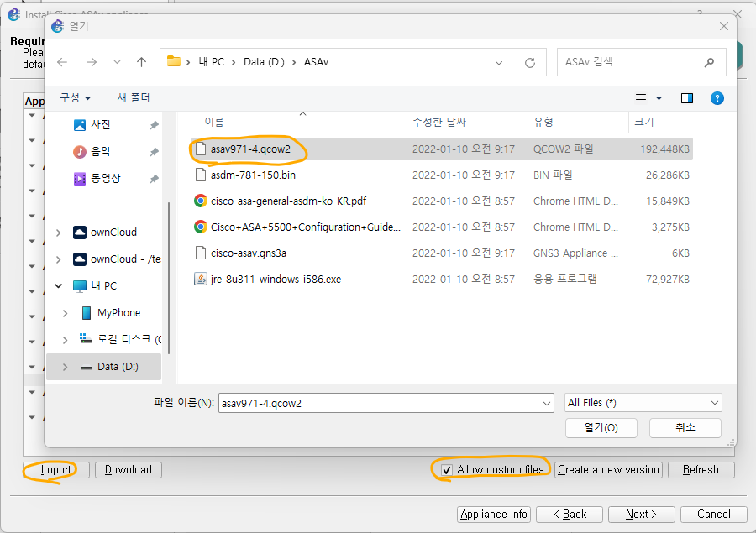Screen dimensions: 756x533
Task: Open Appliance info in the wizard
Action: tap(494, 515)
